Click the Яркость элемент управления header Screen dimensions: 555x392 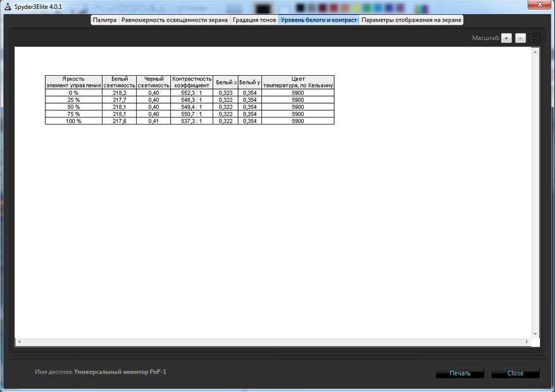tap(73, 82)
